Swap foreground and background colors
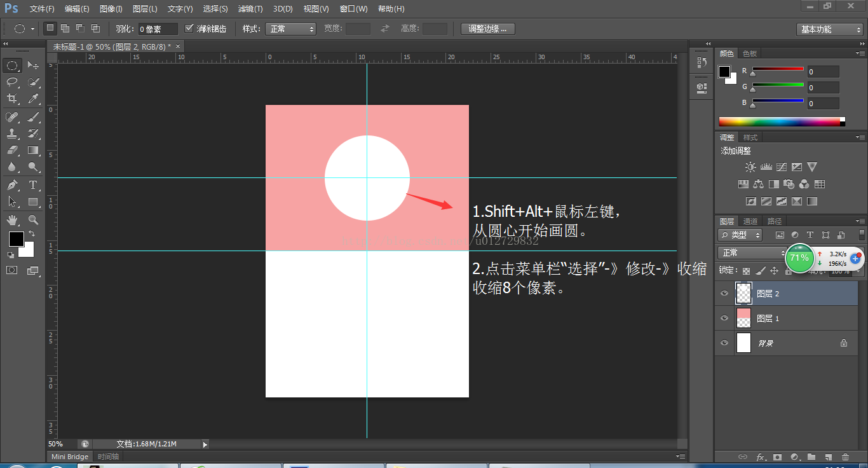 (31, 234)
